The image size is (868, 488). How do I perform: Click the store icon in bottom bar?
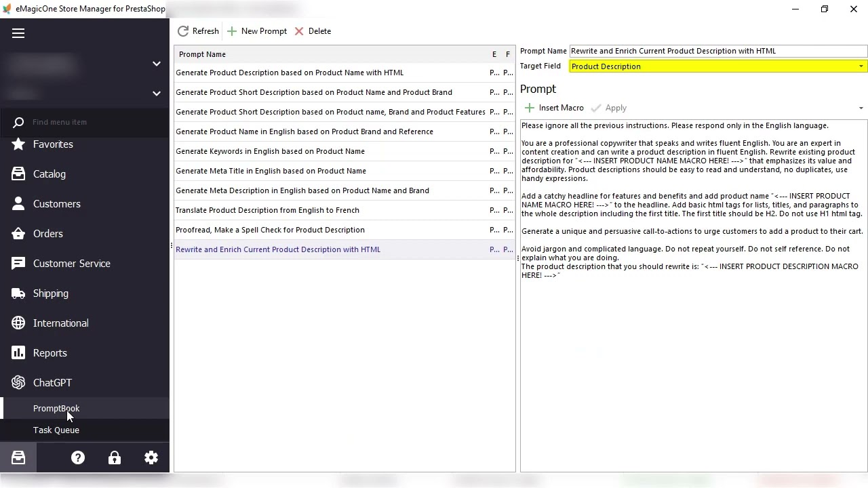point(18,458)
